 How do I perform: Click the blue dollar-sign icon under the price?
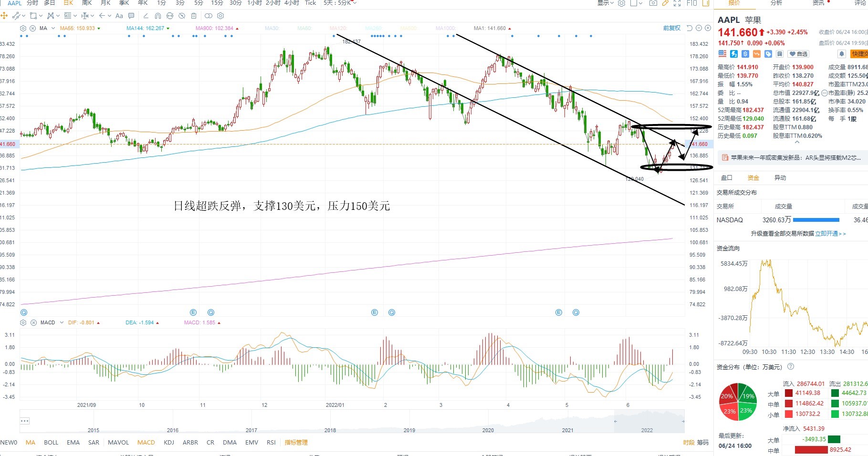pos(745,54)
